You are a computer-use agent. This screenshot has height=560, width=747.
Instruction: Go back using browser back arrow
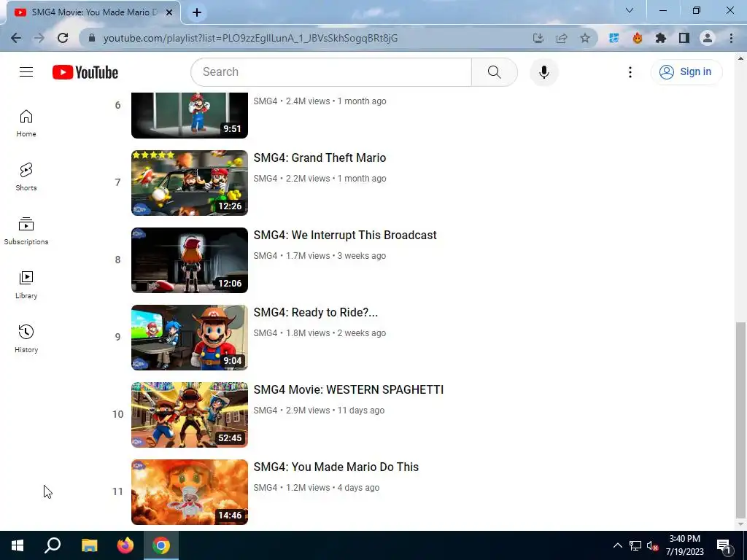16,38
